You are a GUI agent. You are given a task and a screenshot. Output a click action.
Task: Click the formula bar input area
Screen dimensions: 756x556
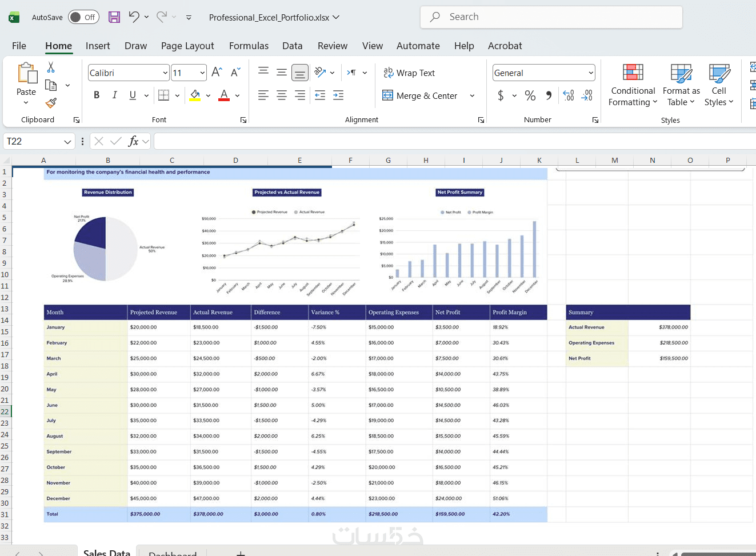[455, 141]
